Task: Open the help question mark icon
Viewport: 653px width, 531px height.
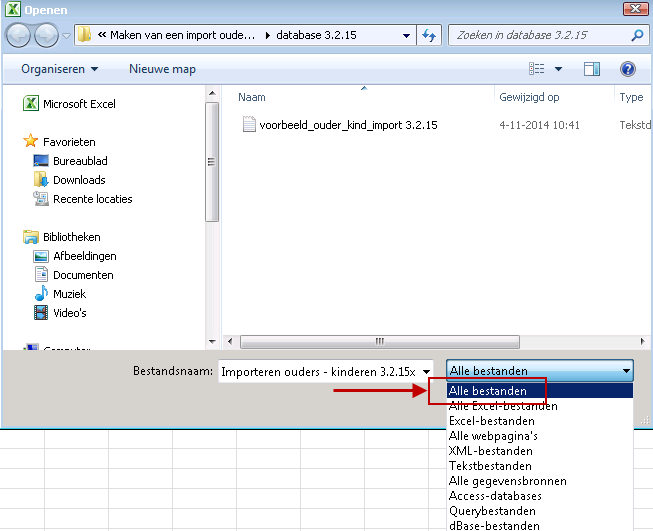Action: click(x=627, y=69)
